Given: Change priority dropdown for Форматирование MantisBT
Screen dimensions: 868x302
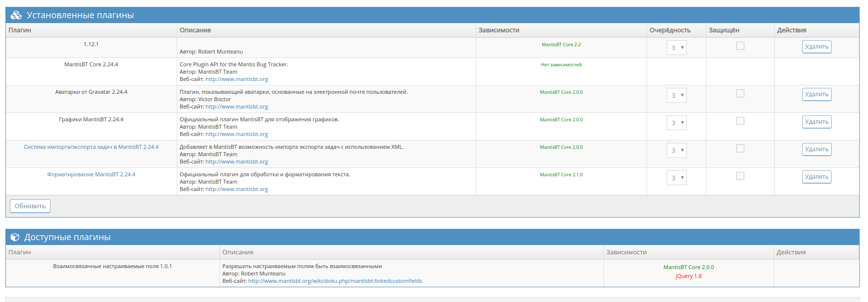Looking at the screenshot, I should point(676,178).
